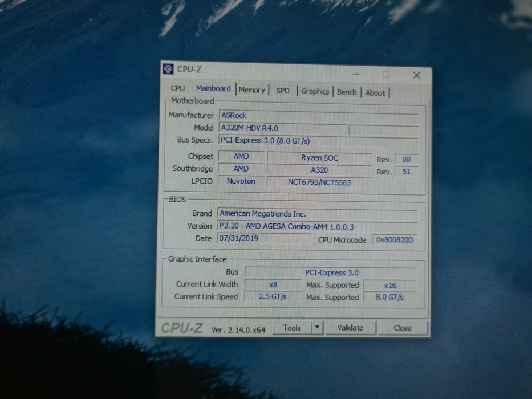
Task: Click the CPU Microcode value 0x800820D
Action: (x=395, y=240)
